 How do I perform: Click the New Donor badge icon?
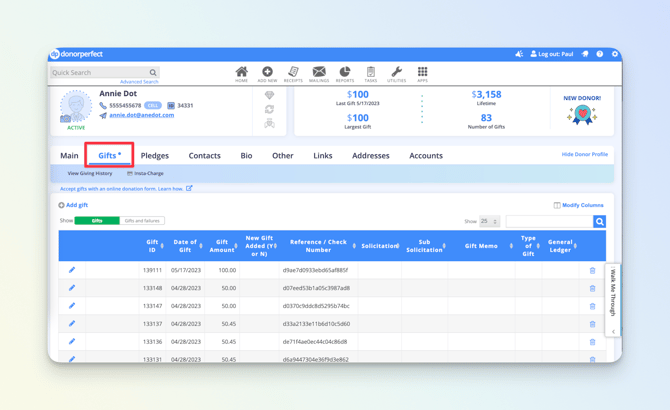[x=582, y=115]
